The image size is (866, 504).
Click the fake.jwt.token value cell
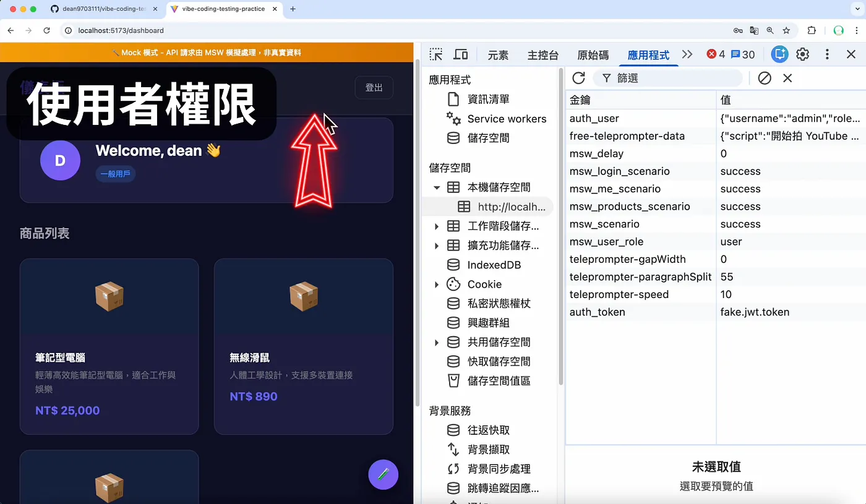pos(791,312)
